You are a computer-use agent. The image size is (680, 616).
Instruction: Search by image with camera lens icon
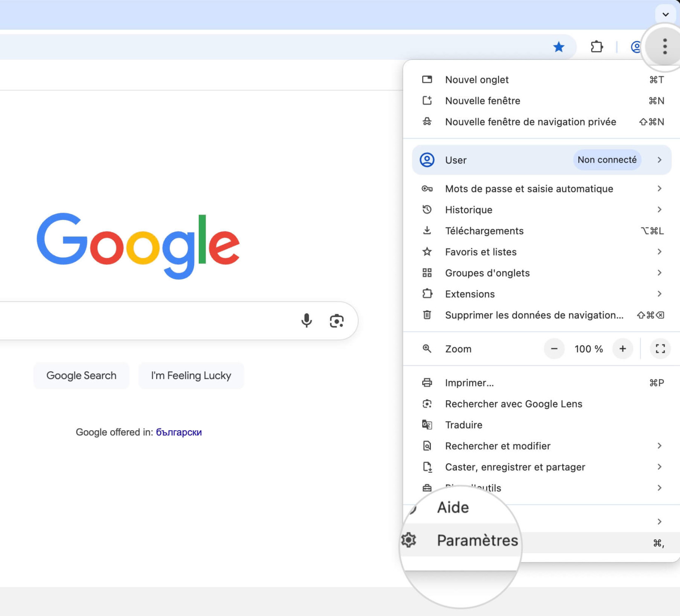click(x=337, y=321)
